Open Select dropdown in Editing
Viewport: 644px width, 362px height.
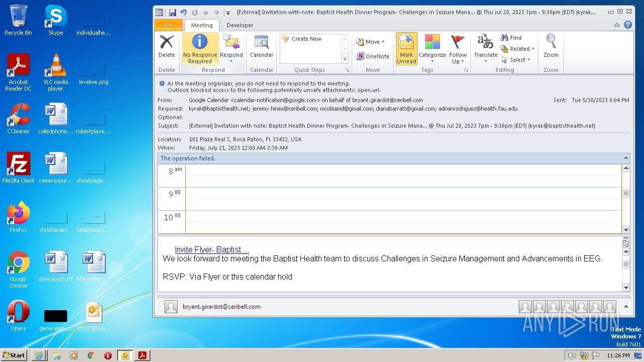(x=516, y=60)
